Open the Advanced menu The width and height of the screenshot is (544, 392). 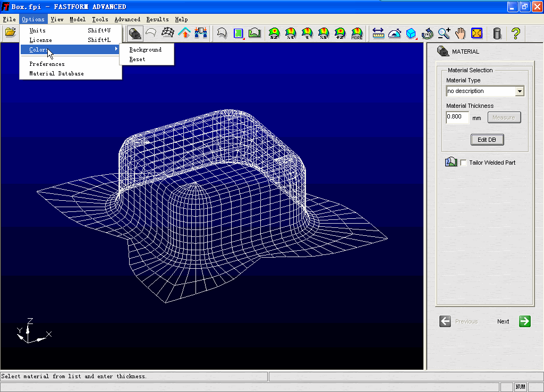pyautogui.click(x=127, y=20)
